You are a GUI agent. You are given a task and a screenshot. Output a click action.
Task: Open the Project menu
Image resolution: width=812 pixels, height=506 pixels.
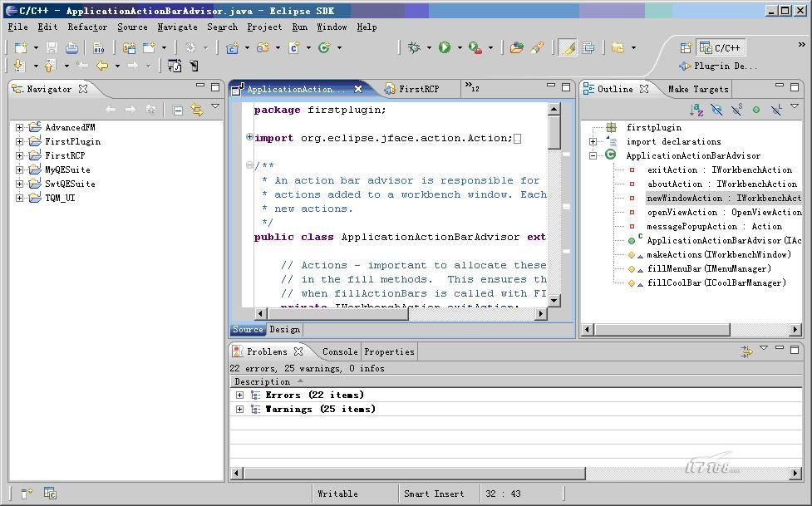coord(264,27)
